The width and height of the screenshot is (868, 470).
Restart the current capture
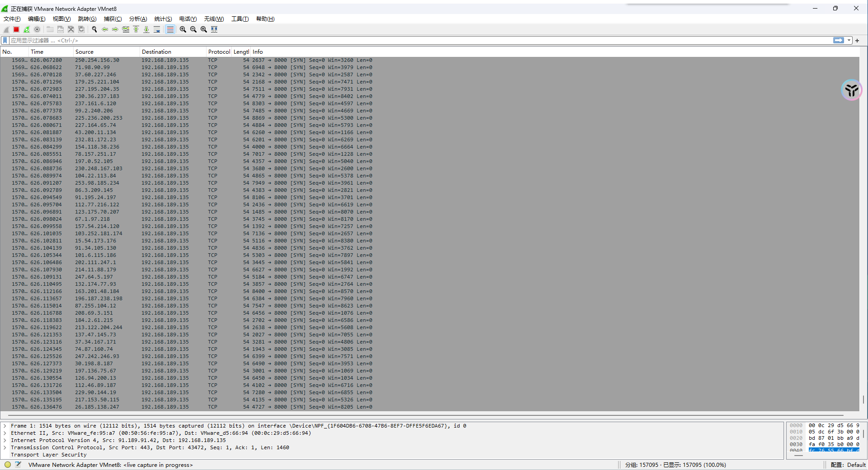click(x=27, y=29)
